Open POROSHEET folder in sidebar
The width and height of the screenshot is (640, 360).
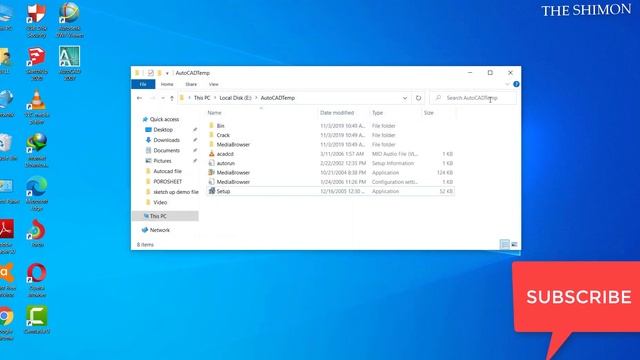167,182
